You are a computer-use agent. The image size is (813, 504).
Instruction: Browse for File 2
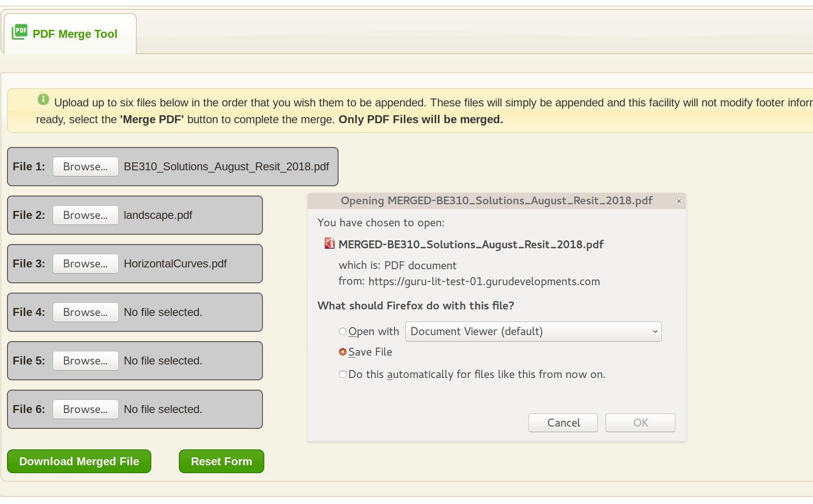(x=85, y=215)
